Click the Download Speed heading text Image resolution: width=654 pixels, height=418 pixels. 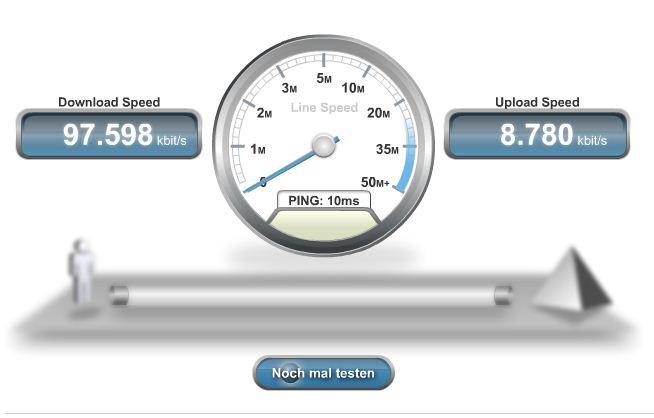[109, 102]
